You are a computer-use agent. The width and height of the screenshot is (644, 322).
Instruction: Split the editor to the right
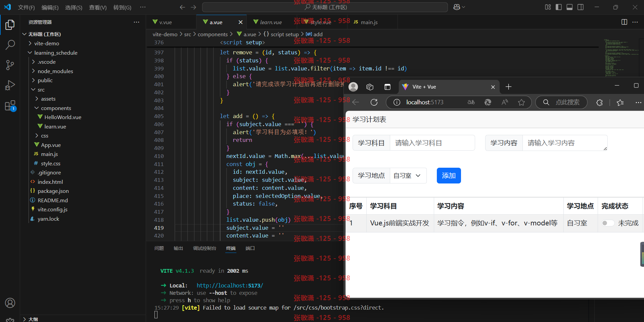624,22
